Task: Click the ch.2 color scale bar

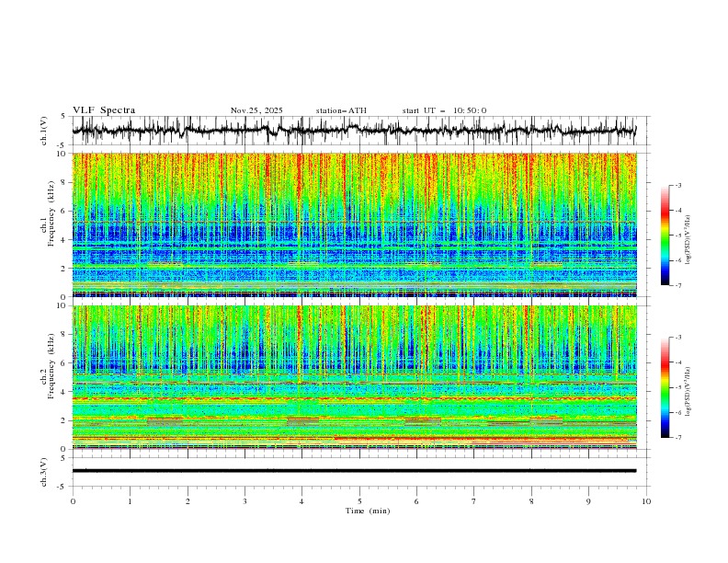Action: pyautogui.click(x=665, y=387)
